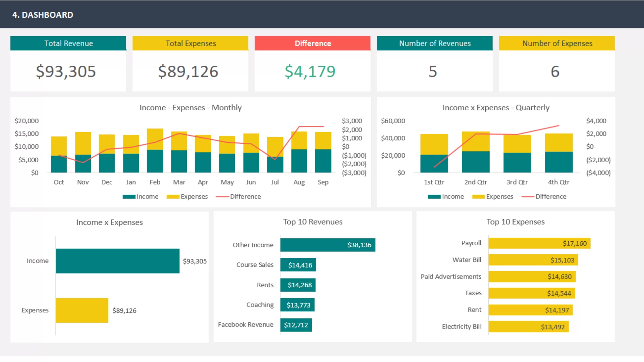Click yellow Expenses swatch in monthly legend

(x=173, y=197)
